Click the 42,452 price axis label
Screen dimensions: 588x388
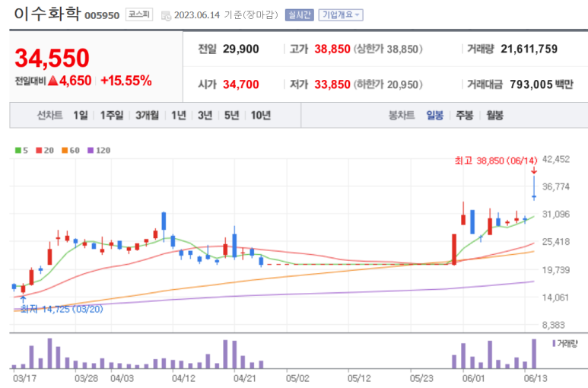pos(556,159)
